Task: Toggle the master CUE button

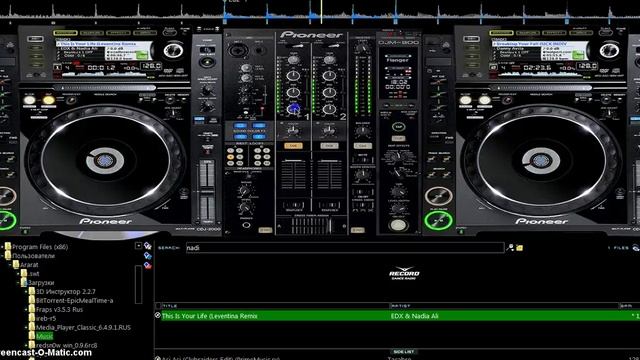Action: point(362,145)
